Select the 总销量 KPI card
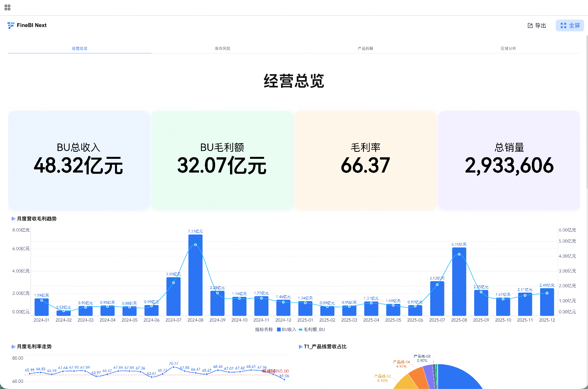 tap(509, 160)
